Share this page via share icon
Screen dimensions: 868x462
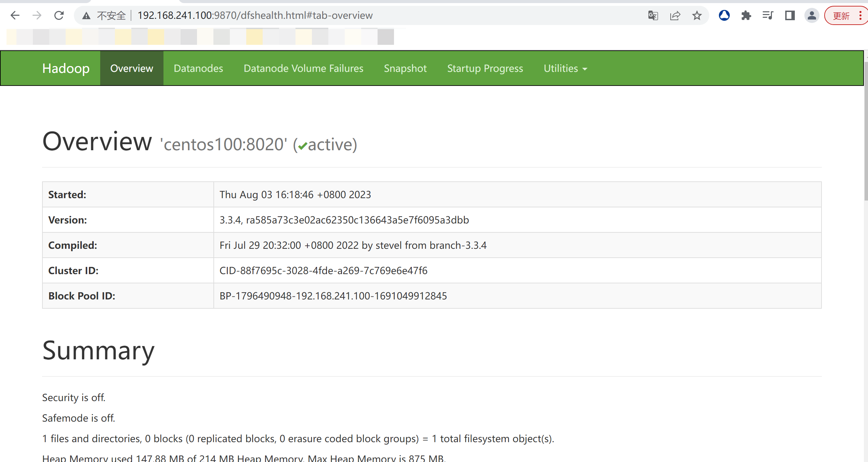pos(675,15)
